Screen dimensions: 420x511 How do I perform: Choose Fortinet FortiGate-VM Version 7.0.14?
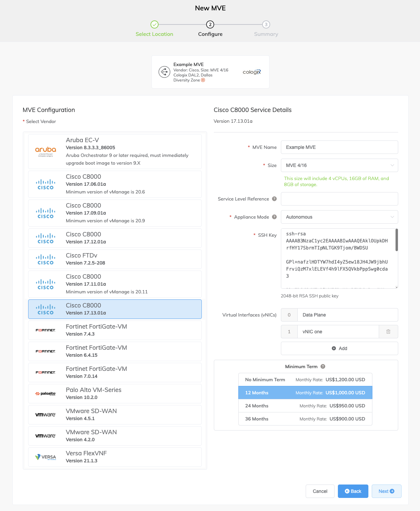click(115, 373)
